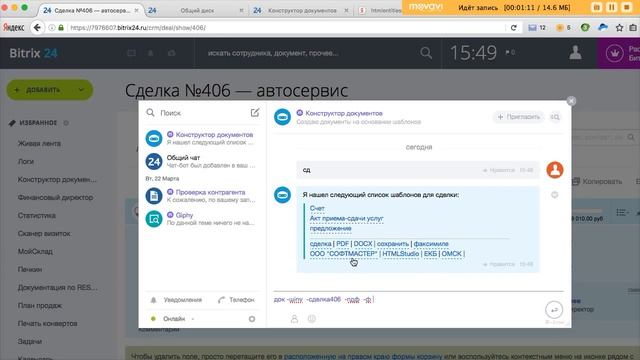The width and height of the screenshot is (640, 360).
Task: Click browser back arrow button
Action: 37,28
